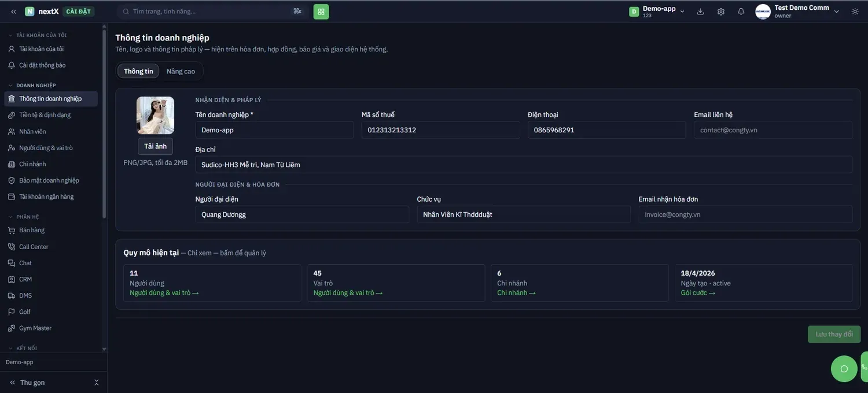Open Tiền tệ & định dạng settings

[51, 115]
